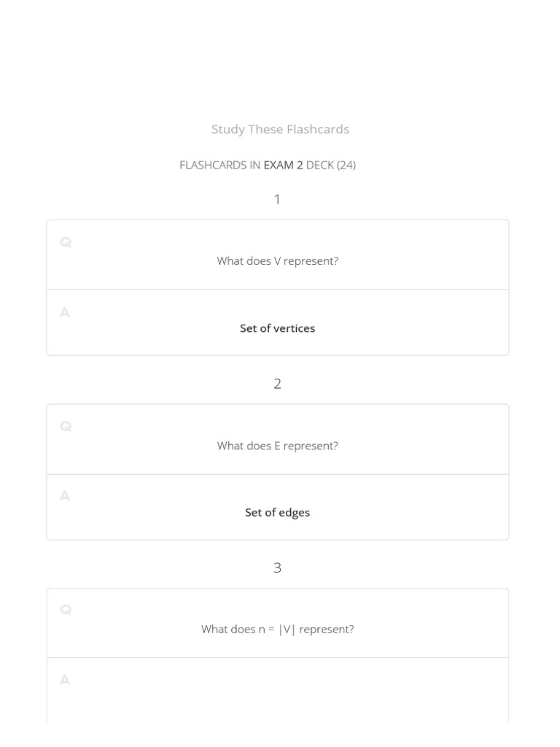Image resolution: width=560 pixels, height=747 pixels.
Task: Select flashcard number 1 label
Action: coord(277,199)
